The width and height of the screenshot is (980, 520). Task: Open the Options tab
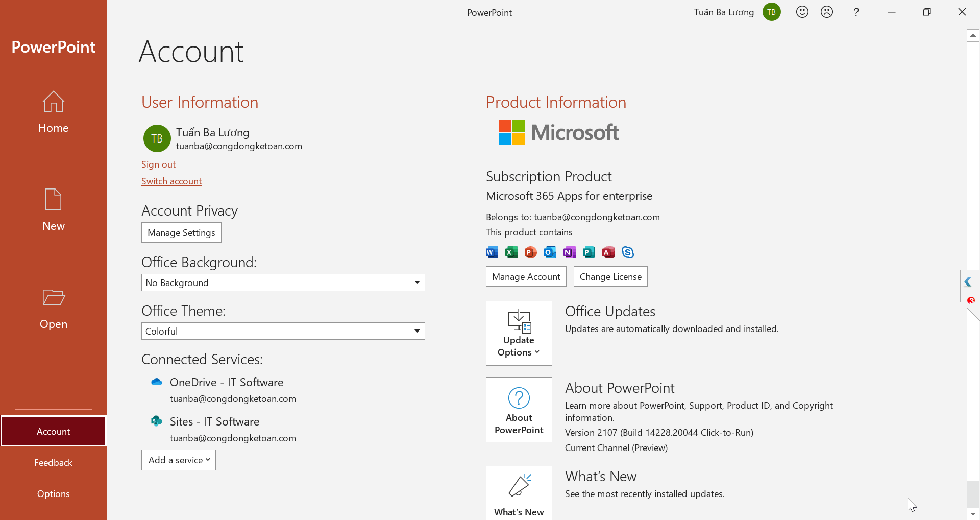coord(54,493)
